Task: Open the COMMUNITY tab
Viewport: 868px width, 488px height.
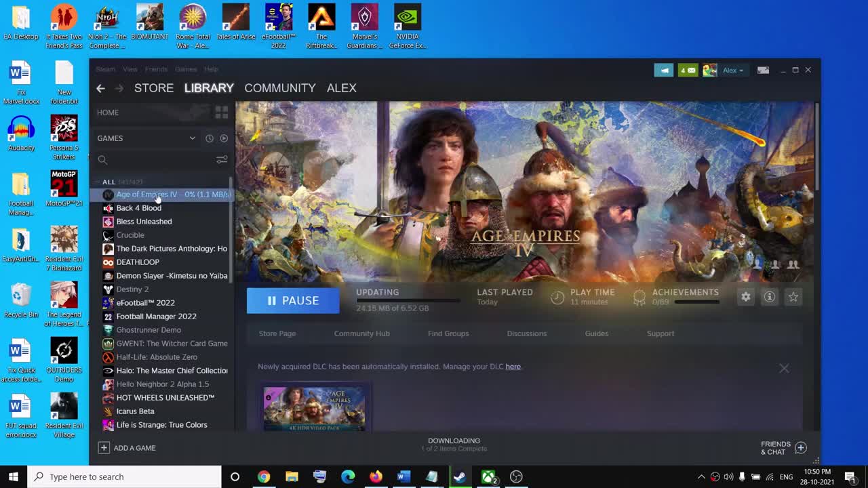Action: [x=280, y=88]
